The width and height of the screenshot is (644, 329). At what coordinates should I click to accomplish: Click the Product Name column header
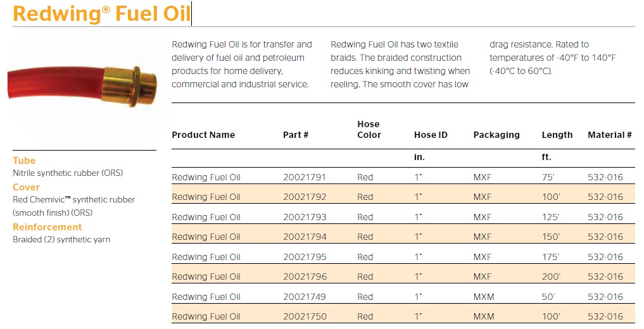pyautogui.click(x=203, y=135)
